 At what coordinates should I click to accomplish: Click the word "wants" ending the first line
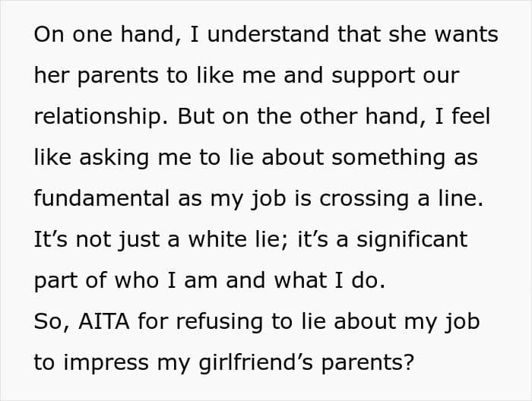coord(468,36)
